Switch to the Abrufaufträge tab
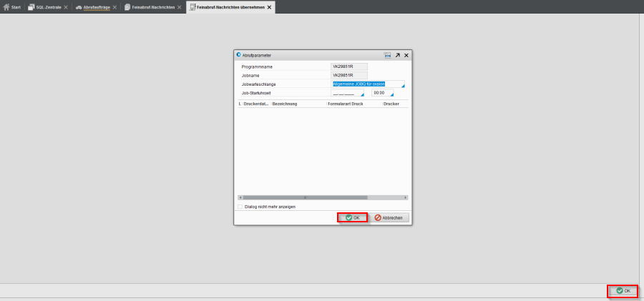This screenshot has width=644, height=301. [93, 7]
